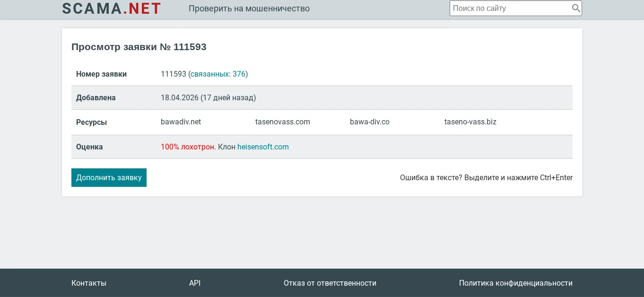The width and height of the screenshot is (644, 297).
Task: Open the Контакты footer link
Action: pyautogui.click(x=89, y=283)
